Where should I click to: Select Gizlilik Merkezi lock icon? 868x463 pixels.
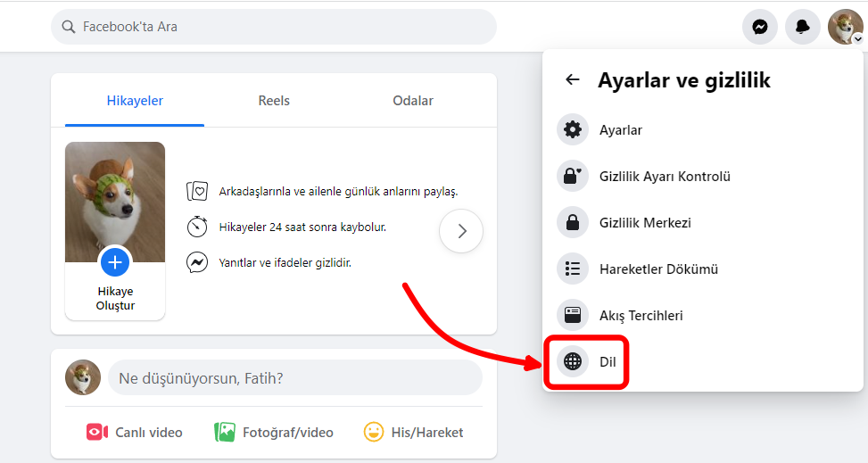(573, 223)
